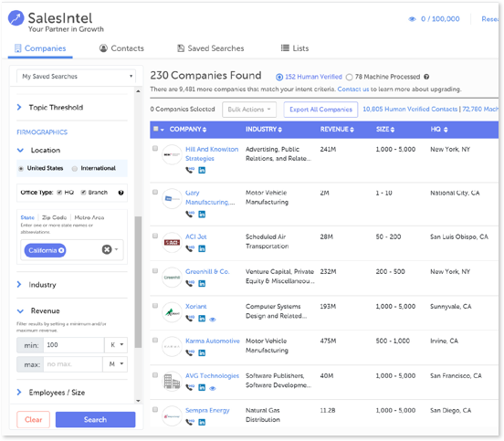504x441 pixels.
Task: Clear all states with the X icon
Action: click(x=107, y=249)
